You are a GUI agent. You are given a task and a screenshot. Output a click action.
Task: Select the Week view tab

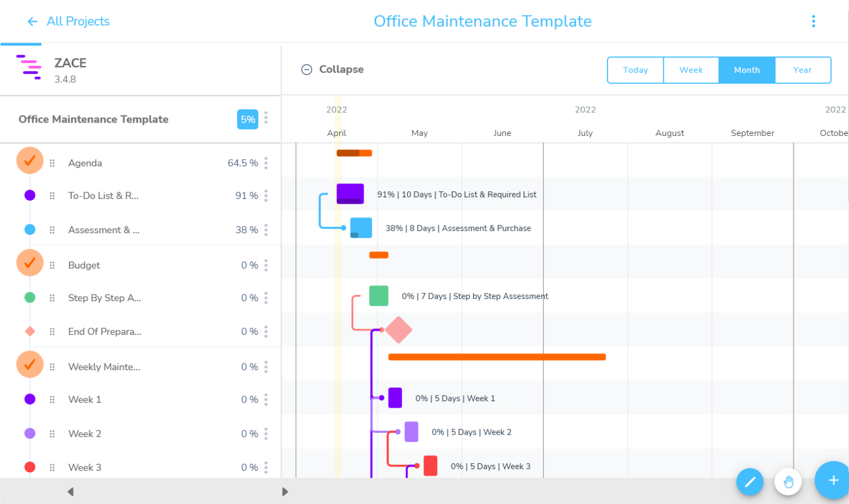coord(691,70)
